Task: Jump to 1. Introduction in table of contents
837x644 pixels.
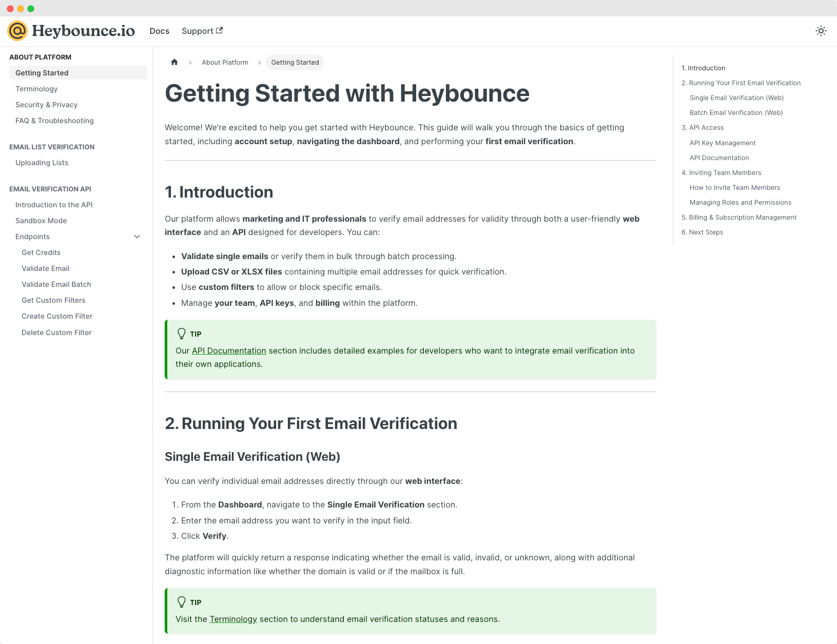Action: [703, 68]
